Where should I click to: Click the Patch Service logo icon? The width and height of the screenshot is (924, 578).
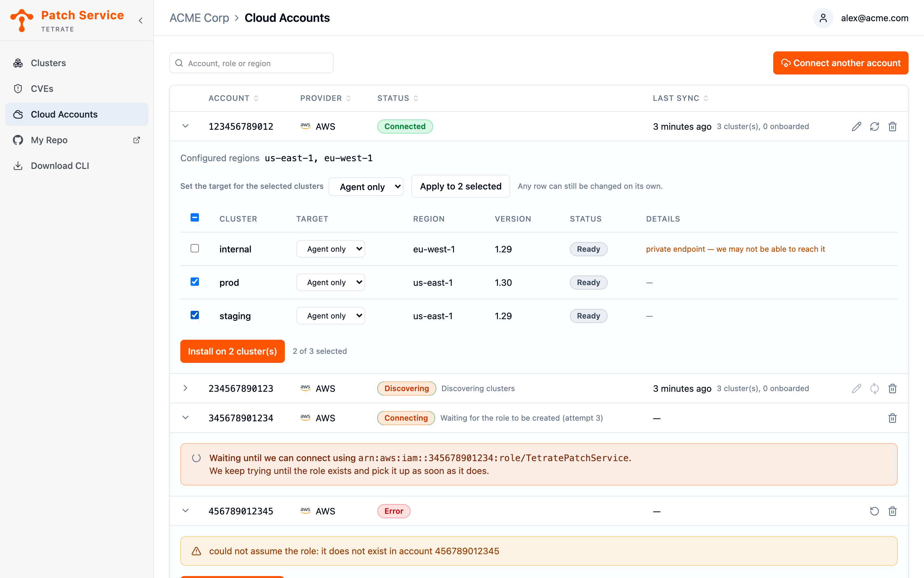click(22, 20)
